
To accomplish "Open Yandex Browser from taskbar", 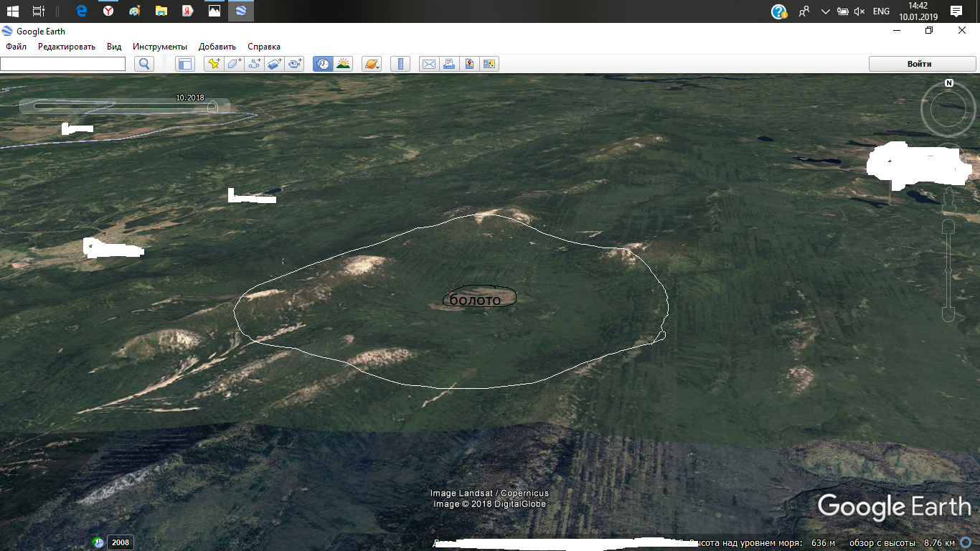I will 108,11.
